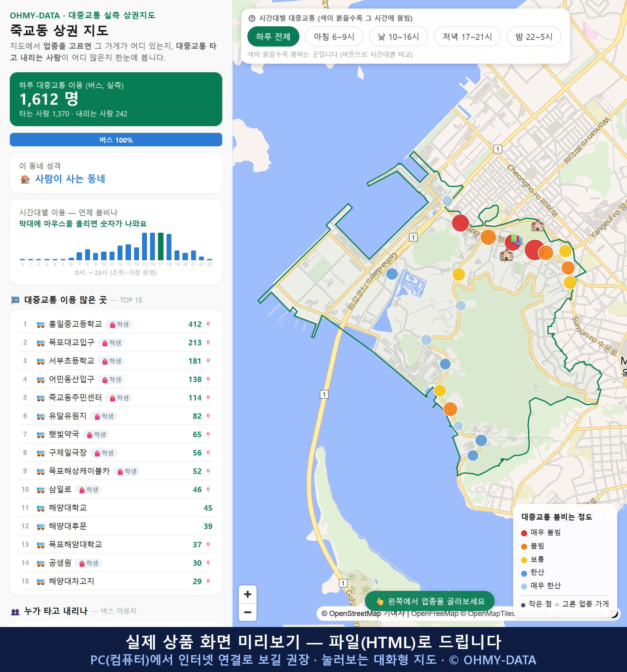Click map pin icon for 삼일로 row
627x672 pixels.
(x=208, y=490)
